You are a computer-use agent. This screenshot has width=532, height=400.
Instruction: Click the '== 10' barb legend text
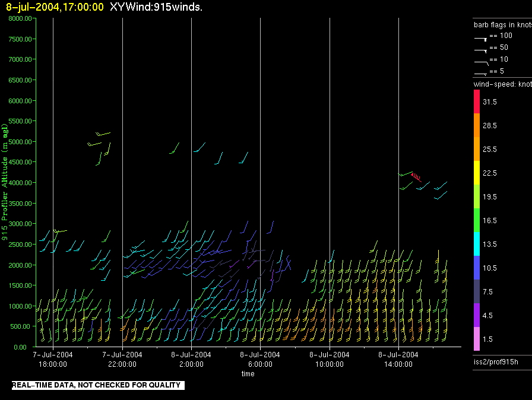click(499, 59)
